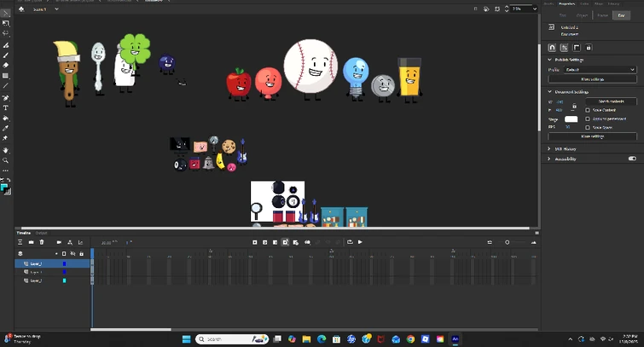Toggle the Loop playback icon
The width and height of the screenshot is (644, 347).
350,242
